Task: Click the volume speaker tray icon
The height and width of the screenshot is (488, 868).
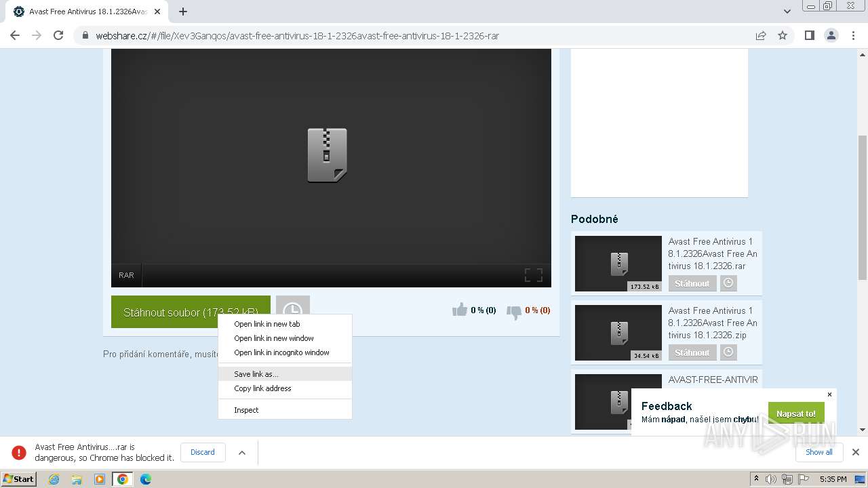Action: [x=771, y=479]
